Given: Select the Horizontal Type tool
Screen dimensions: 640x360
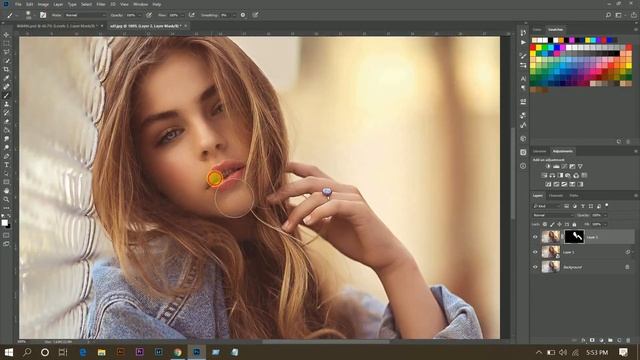Looking at the screenshot, I should [x=7, y=164].
